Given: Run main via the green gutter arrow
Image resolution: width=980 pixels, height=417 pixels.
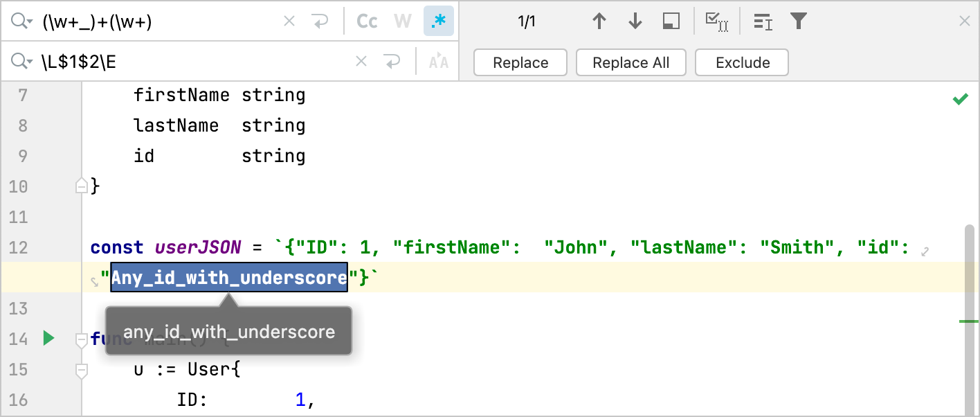Looking at the screenshot, I should point(48,338).
